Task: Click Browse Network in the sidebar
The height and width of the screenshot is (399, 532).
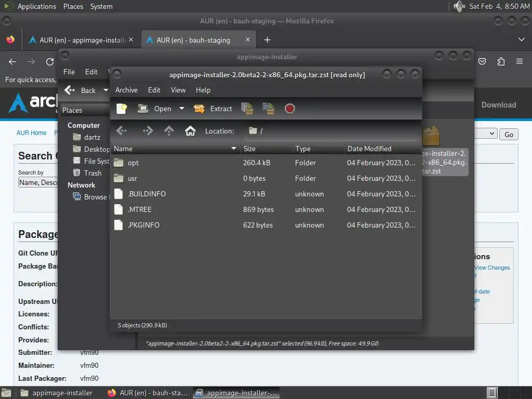Action: tap(91, 197)
